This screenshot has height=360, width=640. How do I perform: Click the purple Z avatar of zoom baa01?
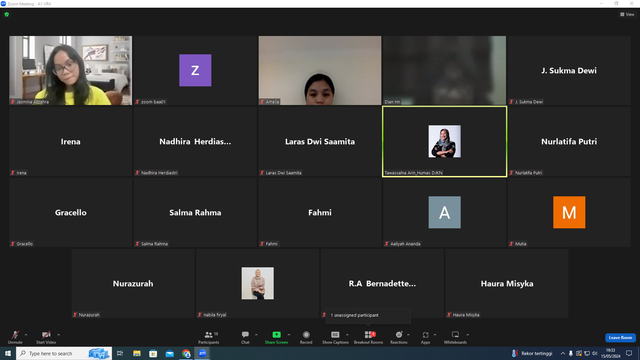point(195,70)
